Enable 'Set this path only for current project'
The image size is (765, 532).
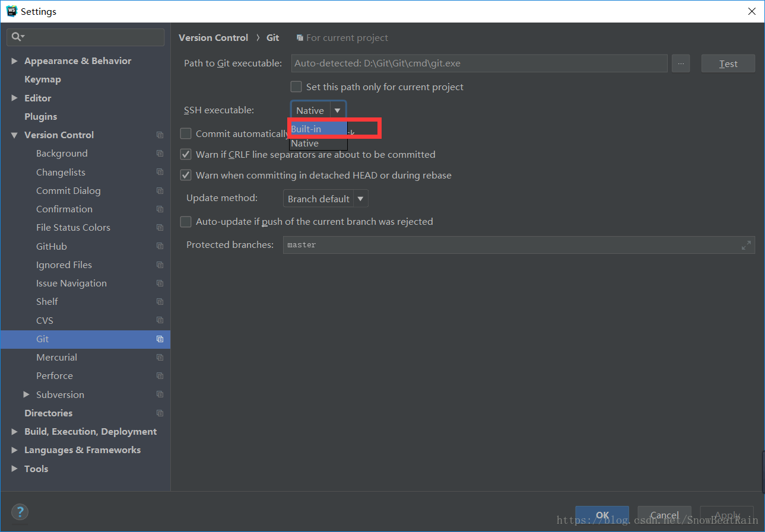pyautogui.click(x=296, y=87)
